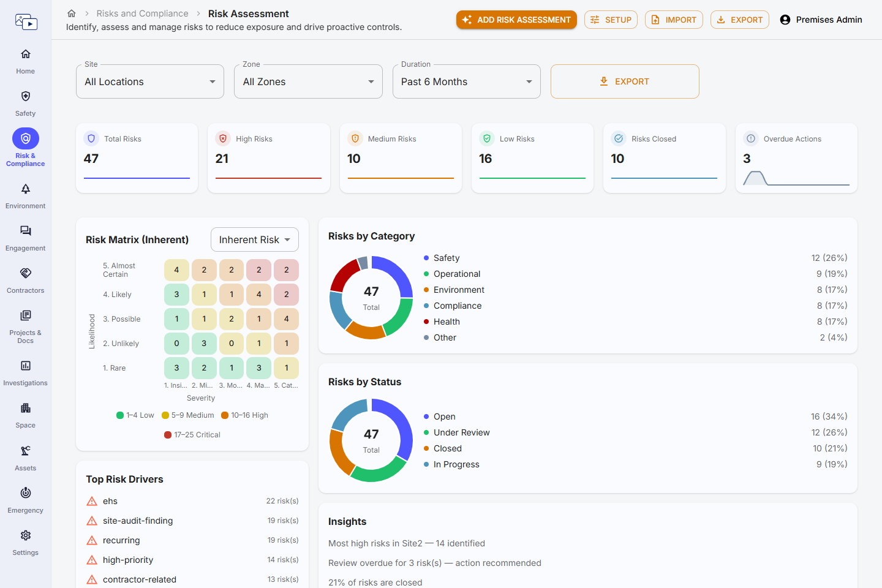The image size is (882, 588).
Task: Open Engagement chat icon in sidebar
Action: click(x=26, y=231)
